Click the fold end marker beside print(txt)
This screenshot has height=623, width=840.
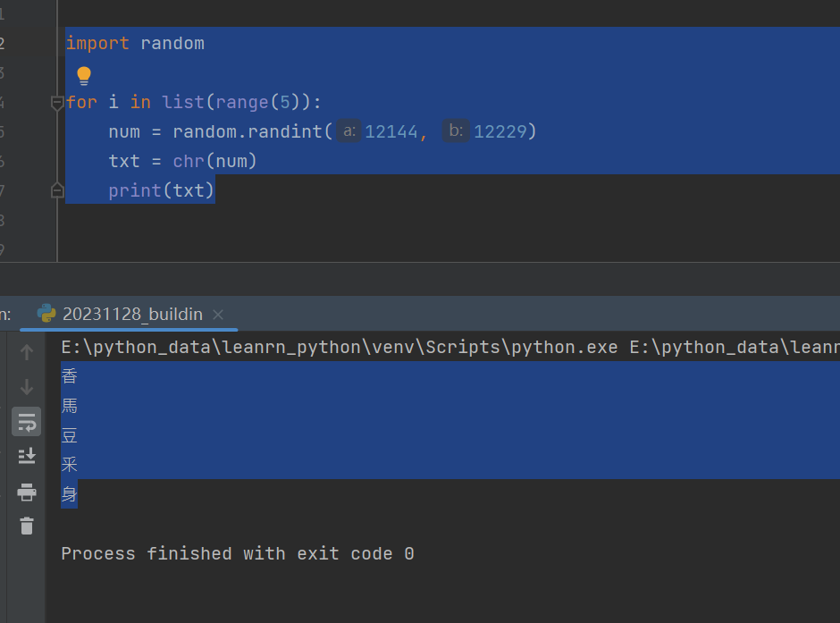pyautogui.click(x=56, y=189)
